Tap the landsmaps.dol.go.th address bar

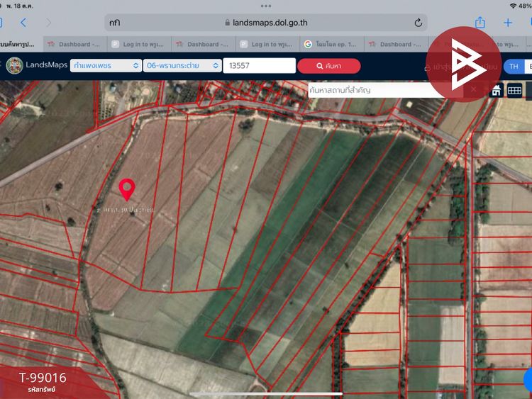point(265,23)
